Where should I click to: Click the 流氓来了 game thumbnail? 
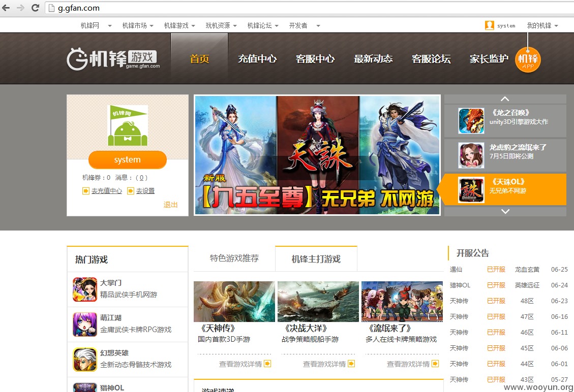(x=402, y=301)
